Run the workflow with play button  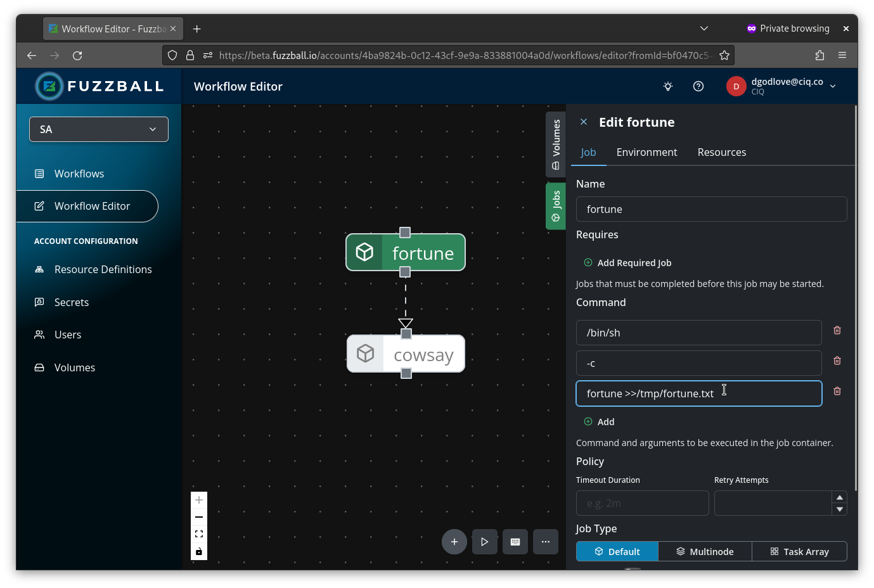pyautogui.click(x=485, y=542)
